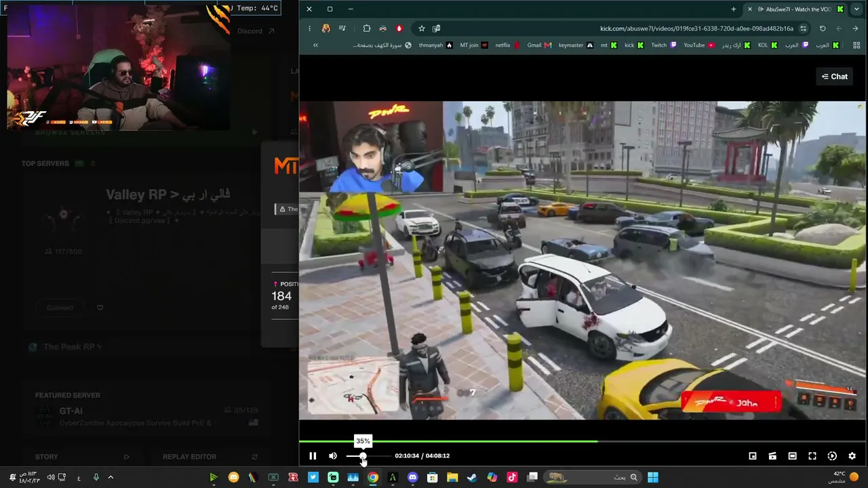868x488 pixels.
Task: Click the Windows Start button
Action: pos(652,477)
